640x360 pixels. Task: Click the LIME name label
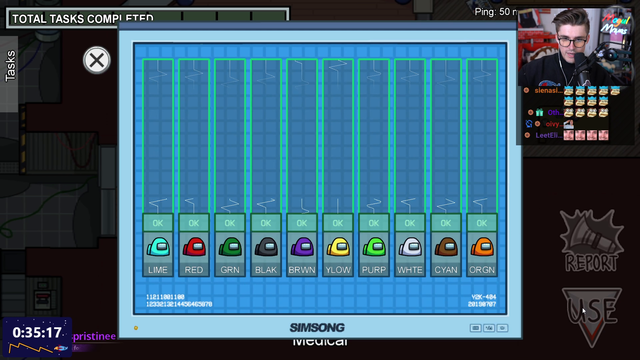158,270
